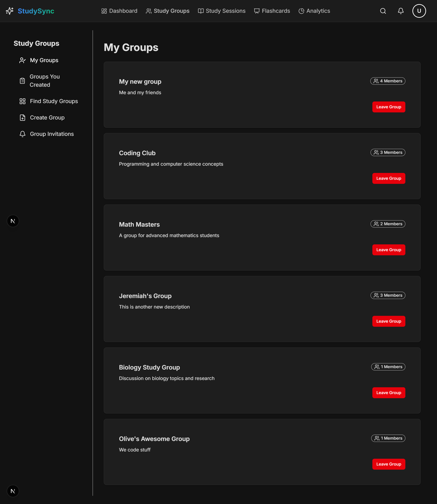Click the Create Group file-plus icon
Image resolution: width=437 pixels, height=504 pixels.
(23, 118)
